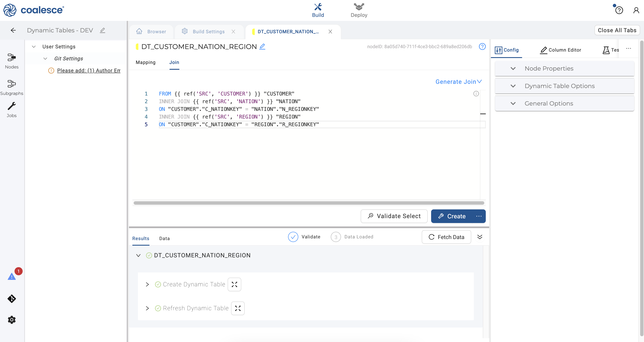Click the Please add Author Email link

(x=88, y=71)
